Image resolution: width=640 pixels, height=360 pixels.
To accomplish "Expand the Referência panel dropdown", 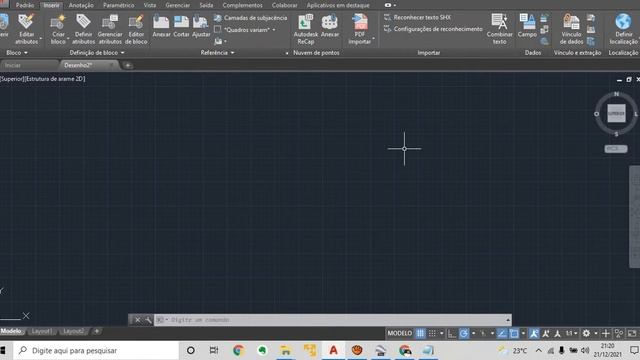I will pyautogui.click(x=232, y=53).
